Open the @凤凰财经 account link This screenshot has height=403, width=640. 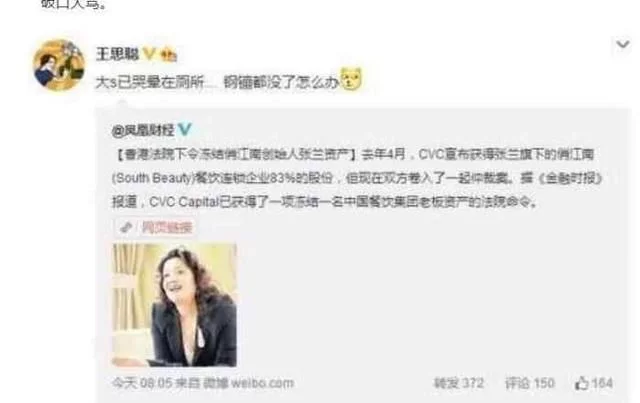click(143, 130)
